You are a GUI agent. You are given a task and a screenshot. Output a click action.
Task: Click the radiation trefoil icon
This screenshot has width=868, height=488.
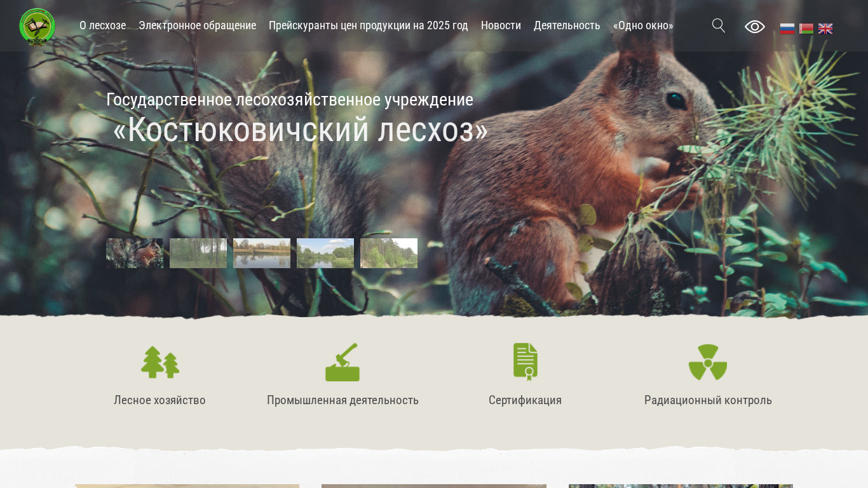[708, 362]
